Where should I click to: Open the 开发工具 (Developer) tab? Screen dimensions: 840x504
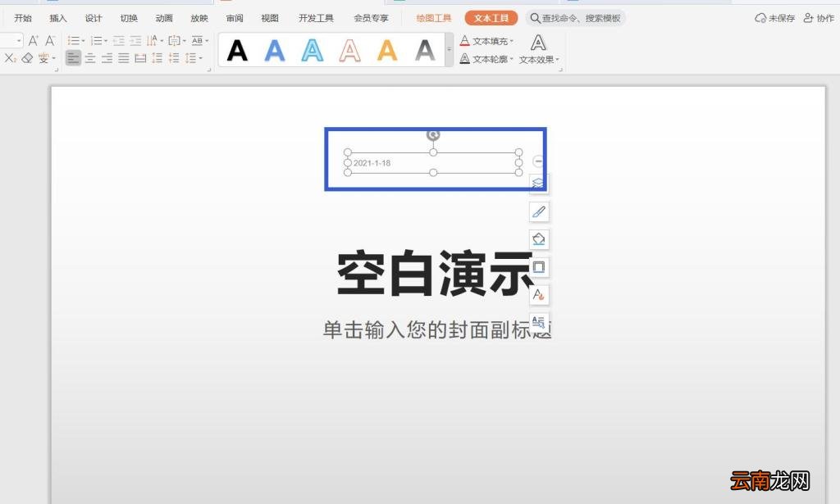(316, 18)
